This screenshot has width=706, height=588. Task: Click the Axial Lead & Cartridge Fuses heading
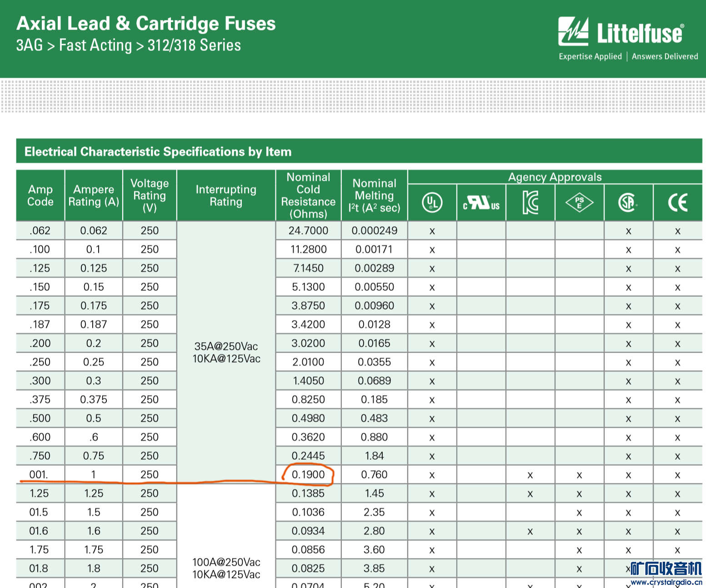click(x=146, y=24)
